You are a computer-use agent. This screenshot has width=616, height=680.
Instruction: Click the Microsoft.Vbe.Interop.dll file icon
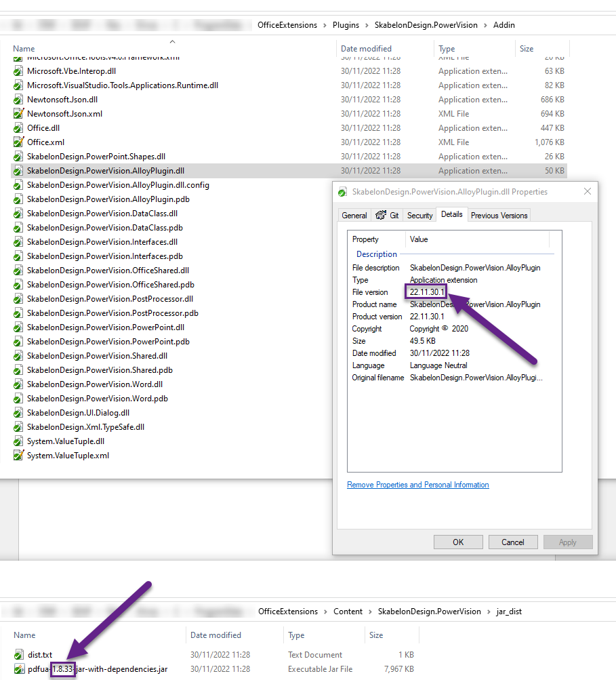coord(18,71)
